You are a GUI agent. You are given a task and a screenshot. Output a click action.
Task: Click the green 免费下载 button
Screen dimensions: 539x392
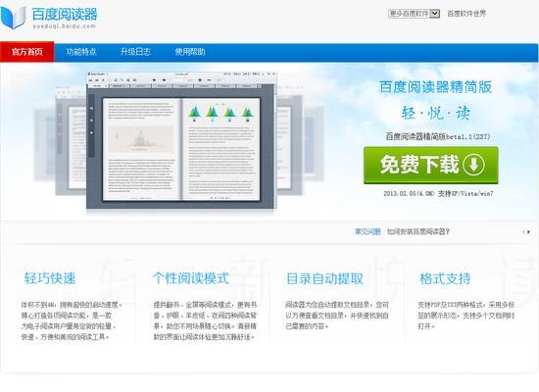[431, 165]
